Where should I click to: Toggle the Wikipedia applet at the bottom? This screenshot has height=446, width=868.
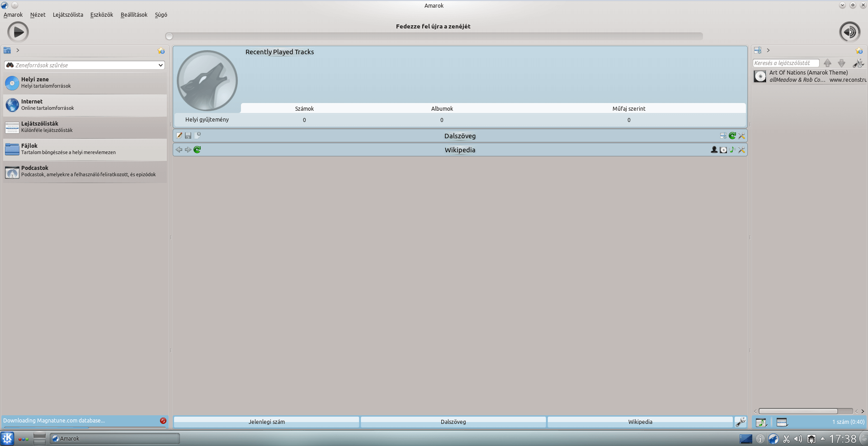[x=640, y=422]
